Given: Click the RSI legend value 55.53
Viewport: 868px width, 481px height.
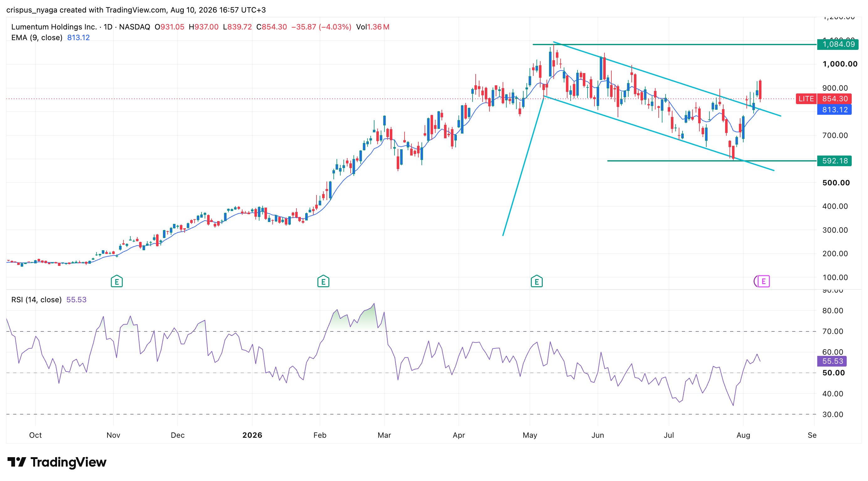Looking at the screenshot, I should click(76, 300).
